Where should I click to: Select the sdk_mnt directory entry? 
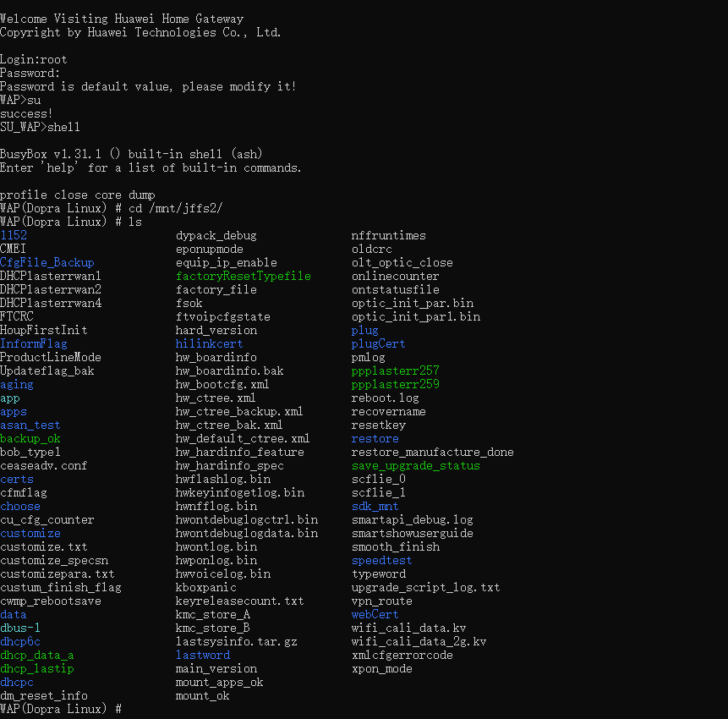(x=375, y=507)
